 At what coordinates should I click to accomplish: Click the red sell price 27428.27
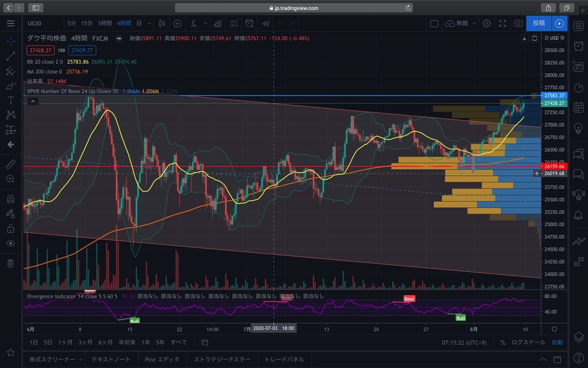(x=41, y=50)
